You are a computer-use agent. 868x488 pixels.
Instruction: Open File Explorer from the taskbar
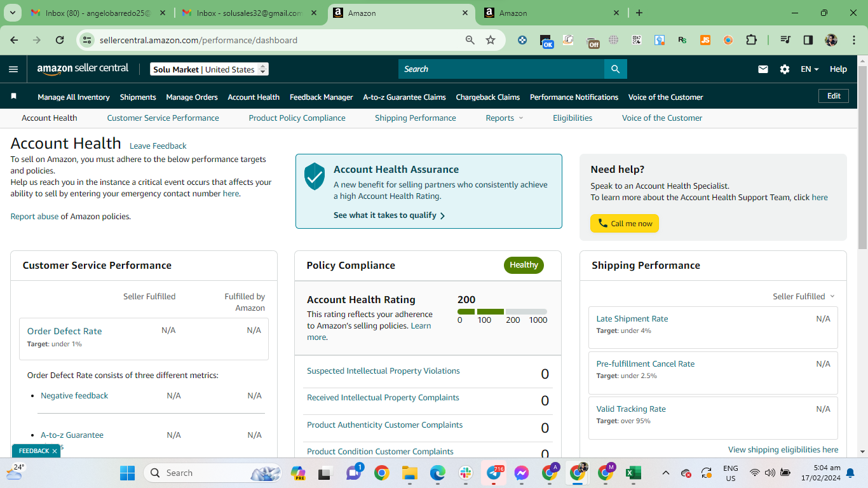(x=409, y=473)
